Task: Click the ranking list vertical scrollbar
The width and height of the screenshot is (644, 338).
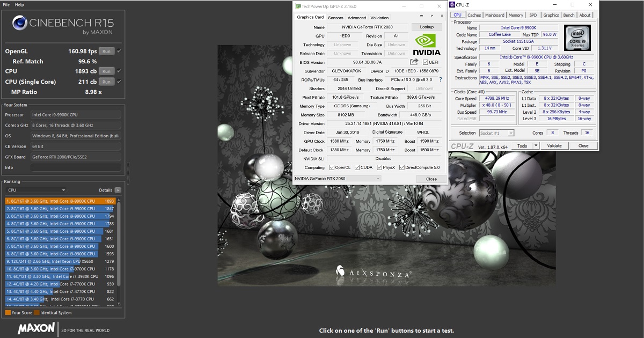Action: [x=119, y=241]
